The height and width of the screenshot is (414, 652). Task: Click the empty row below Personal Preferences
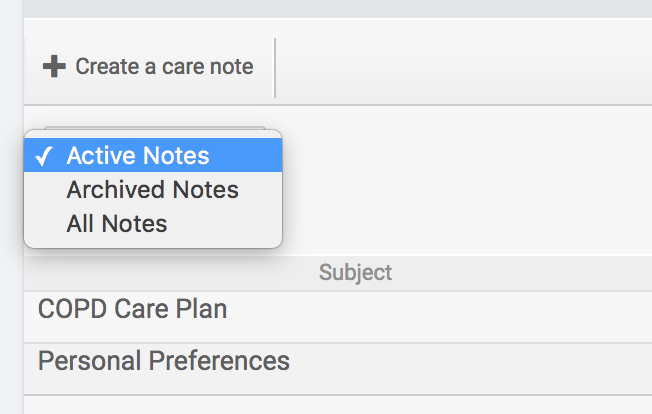(x=300, y=403)
